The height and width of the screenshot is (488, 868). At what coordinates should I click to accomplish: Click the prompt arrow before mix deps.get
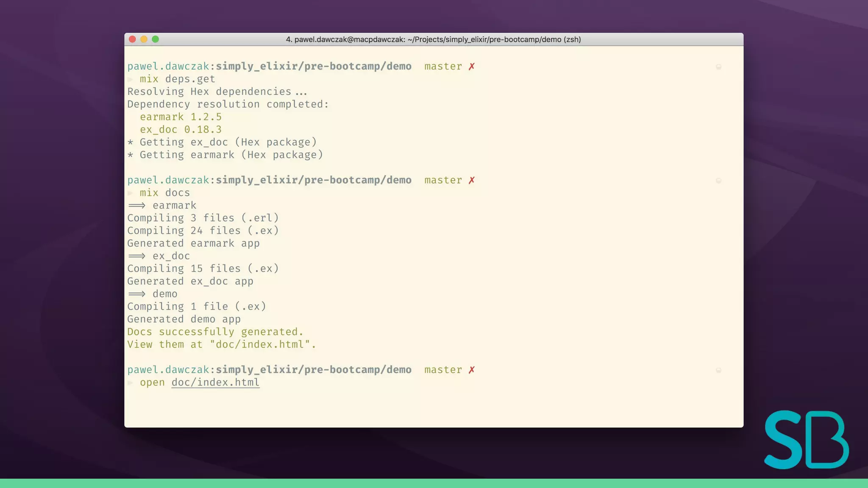click(x=131, y=79)
